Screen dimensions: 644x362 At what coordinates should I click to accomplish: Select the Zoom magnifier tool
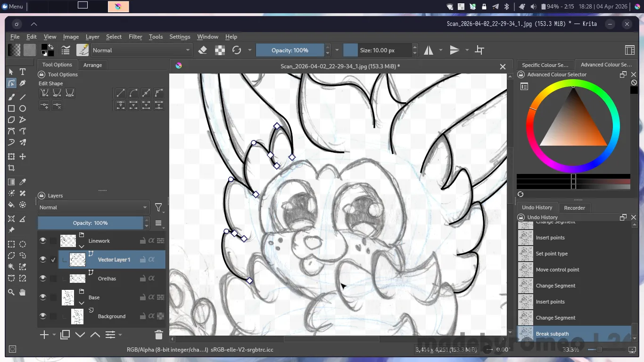point(11,292)
